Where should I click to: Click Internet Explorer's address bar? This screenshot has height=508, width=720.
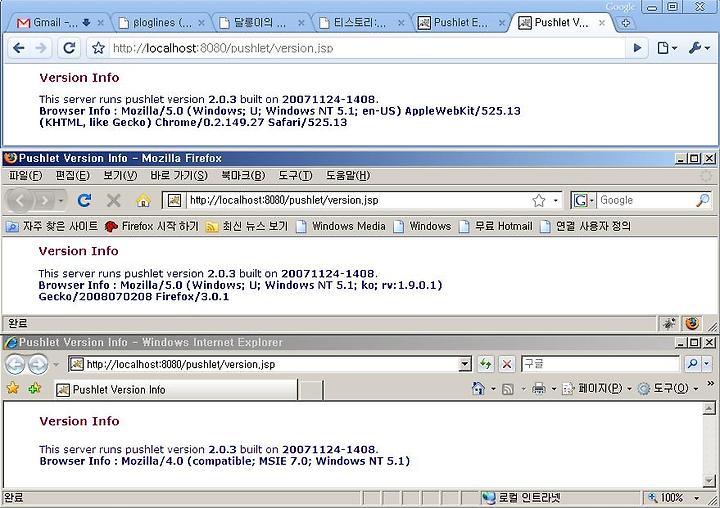263,364
